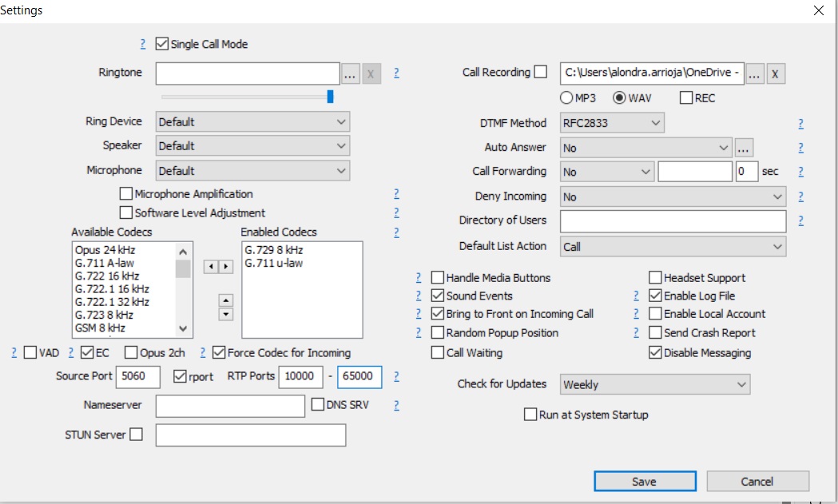Click the Ringtone browse (...) button

pyautogui.click(x=350, y=74)
